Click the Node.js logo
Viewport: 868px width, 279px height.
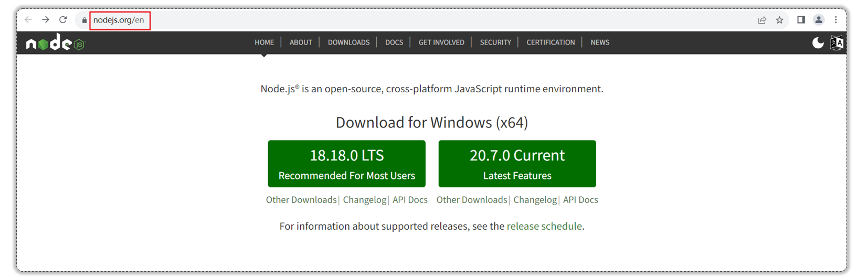(56, 43)
